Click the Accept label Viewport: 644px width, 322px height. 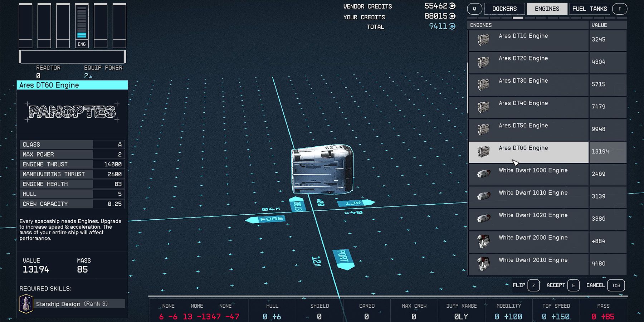pos(556,285)
